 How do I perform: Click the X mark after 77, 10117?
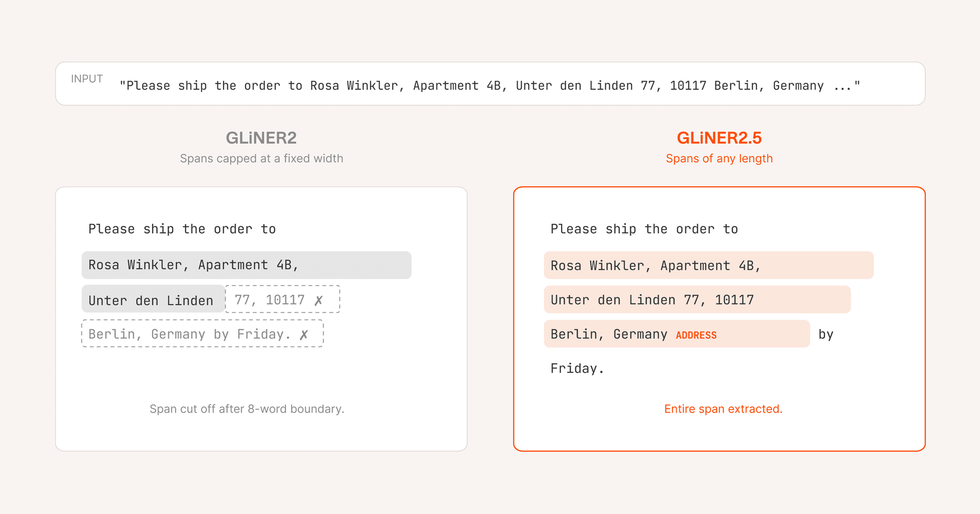point(318,300)
